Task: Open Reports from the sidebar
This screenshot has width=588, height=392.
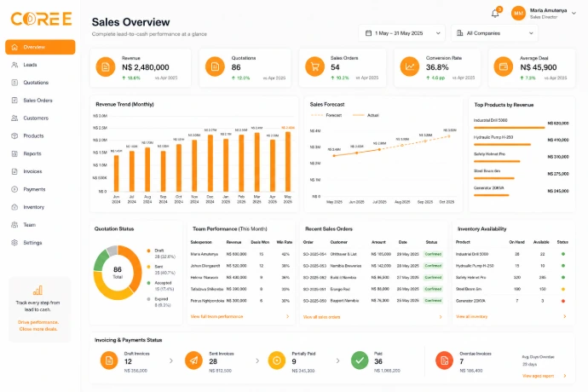Action: [x=40, y=153]
